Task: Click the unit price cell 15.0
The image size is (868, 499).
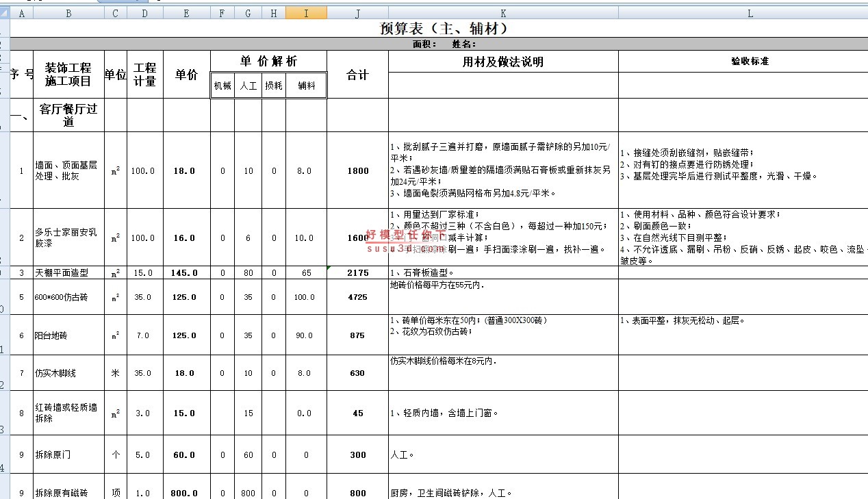Action: (187, 413)
